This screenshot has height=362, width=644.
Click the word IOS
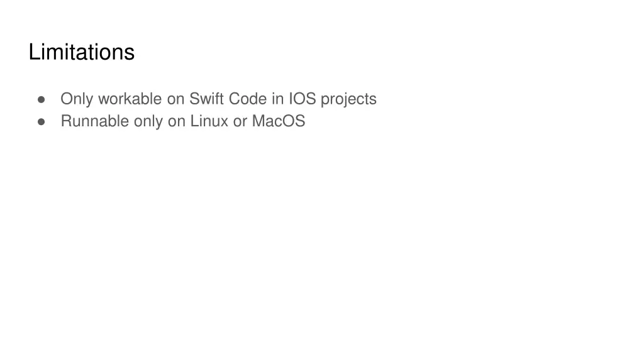303,99
